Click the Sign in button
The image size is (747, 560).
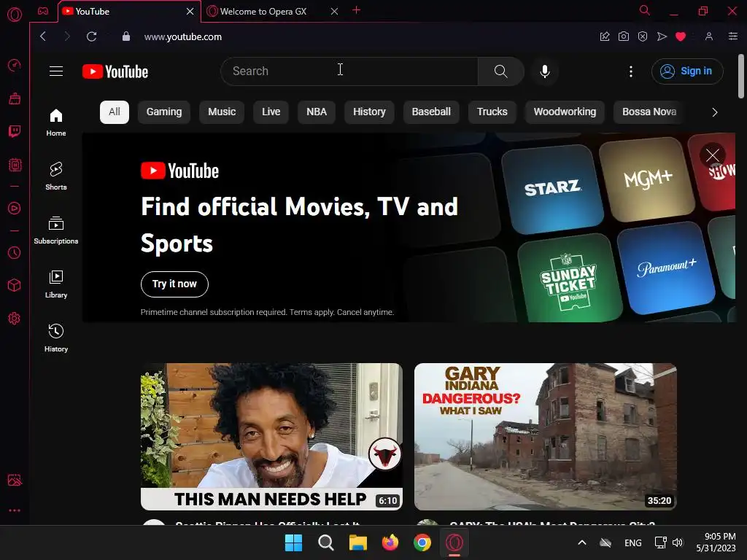(687, 71)
